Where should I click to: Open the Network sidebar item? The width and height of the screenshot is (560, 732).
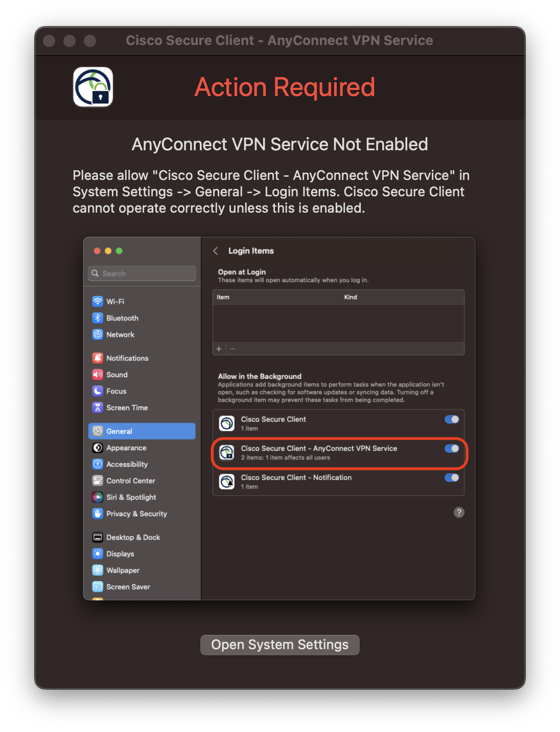coord(120,335)
